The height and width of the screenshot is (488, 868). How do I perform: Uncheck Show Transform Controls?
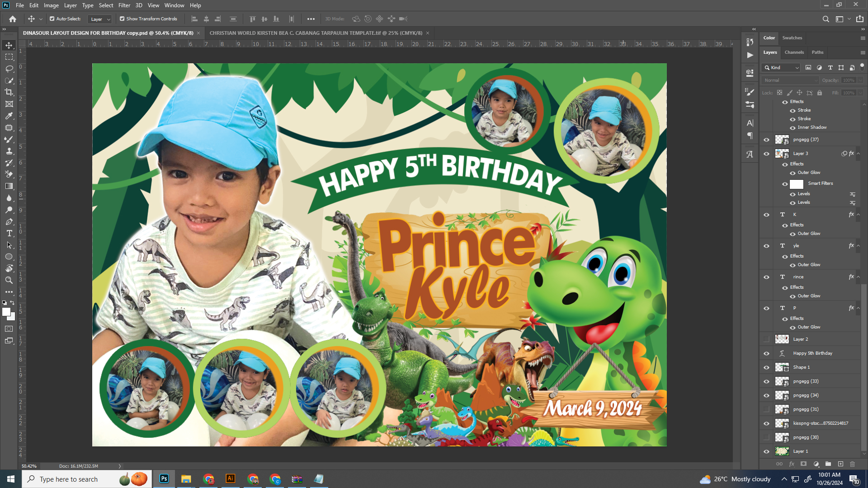(x=122, y=19)
